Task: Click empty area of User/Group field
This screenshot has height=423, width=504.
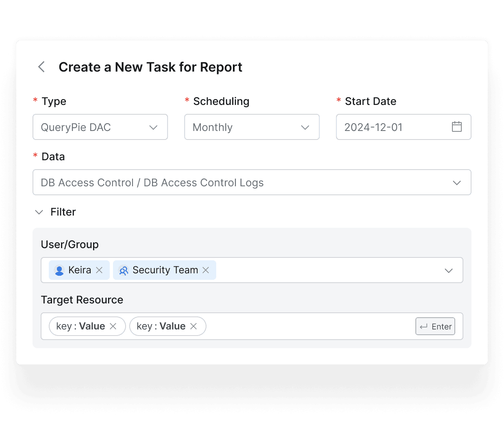Action: [325, 270]
